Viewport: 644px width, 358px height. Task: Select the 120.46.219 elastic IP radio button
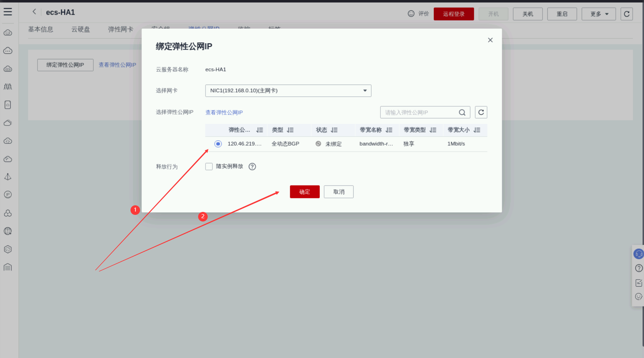[218, 144]
